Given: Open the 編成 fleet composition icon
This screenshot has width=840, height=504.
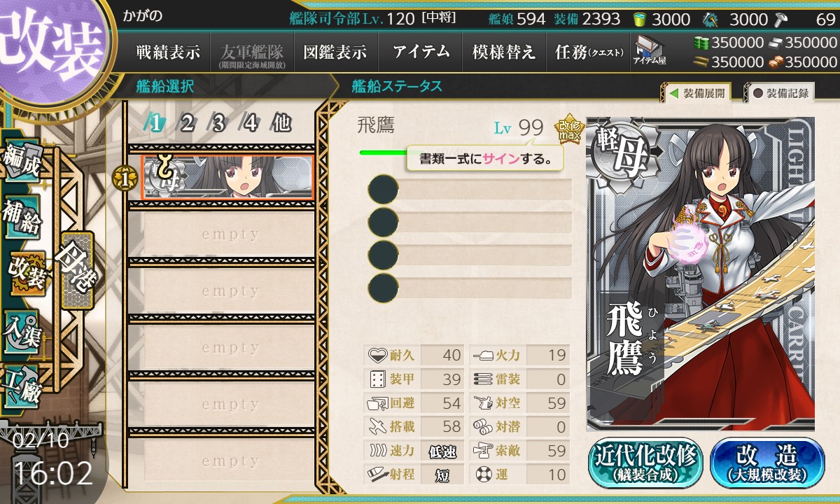Looking at the screenshot, I should pos(22,162).
